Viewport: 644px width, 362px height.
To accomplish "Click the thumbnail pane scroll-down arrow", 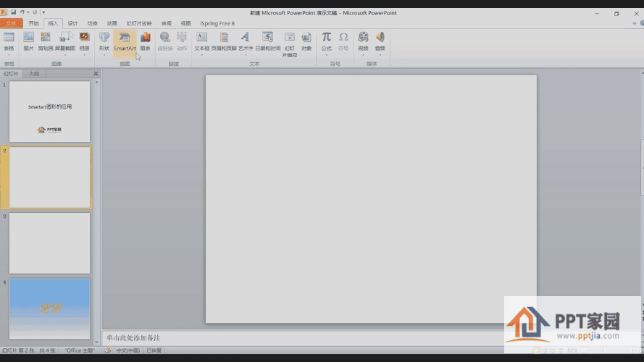I will [x=96, y=342].
